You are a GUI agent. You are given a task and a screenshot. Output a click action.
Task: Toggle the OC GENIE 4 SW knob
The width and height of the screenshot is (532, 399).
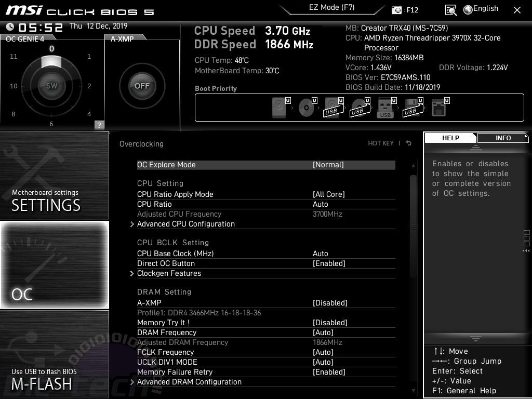point(51,86)
